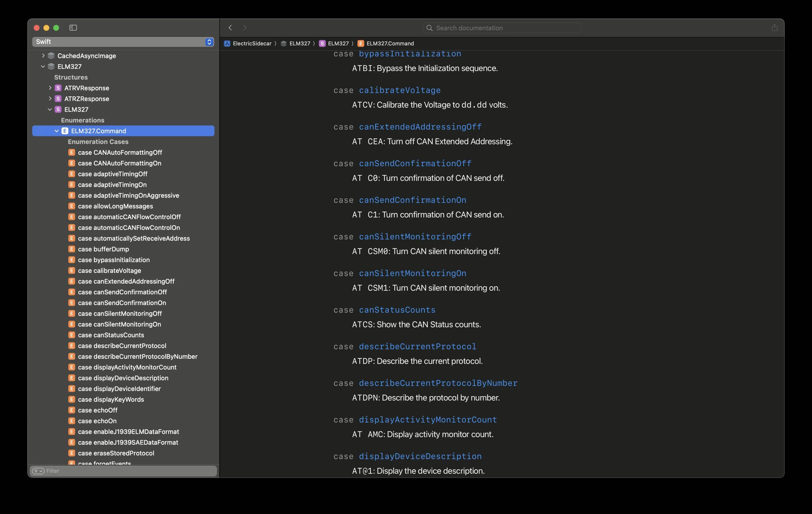Image resolution: width=812 pixels, height=514 pixels.
Task: Open canSendConfirmationOff link in content
Action: (415, 163)
